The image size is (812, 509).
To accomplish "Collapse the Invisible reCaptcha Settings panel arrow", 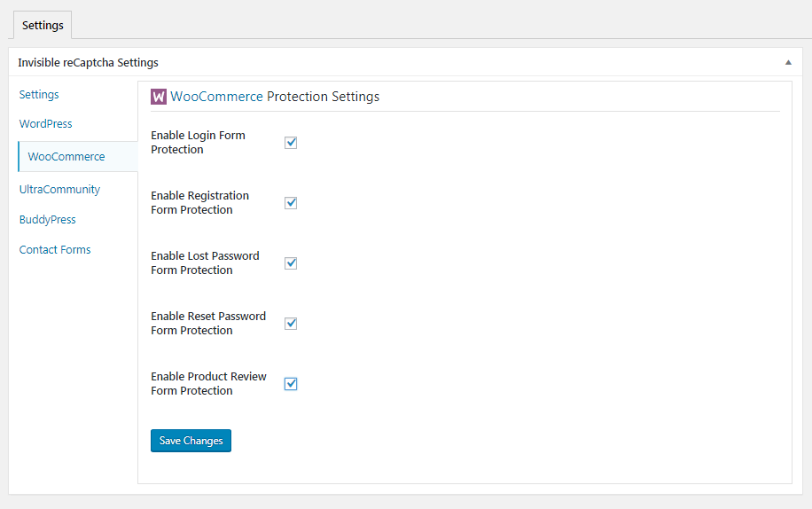I will (788, 63).
